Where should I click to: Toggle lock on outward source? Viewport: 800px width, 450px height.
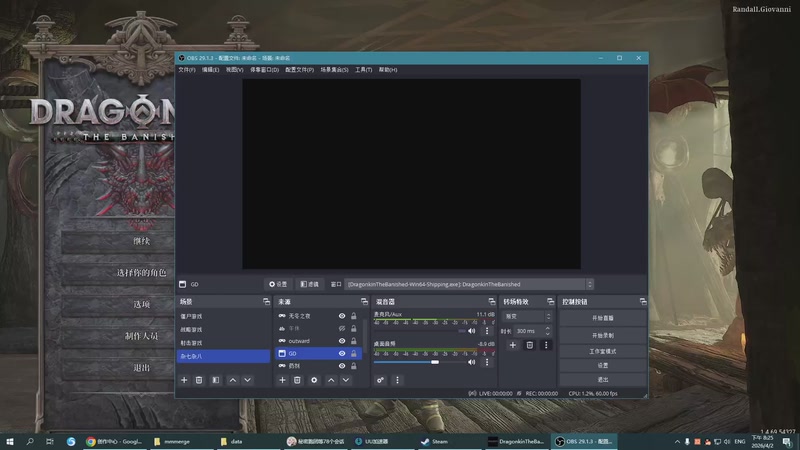[x=354, y=341]
